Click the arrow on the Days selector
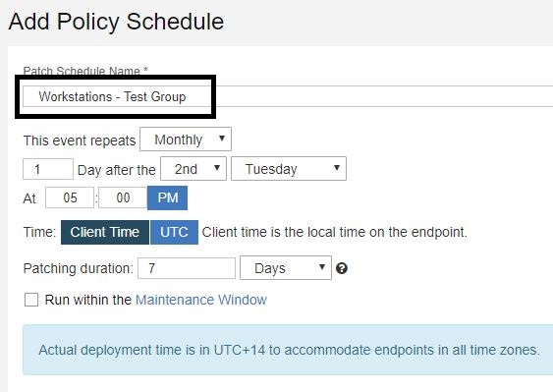Screen dimensions: 553x392 [x=321, y=267]
